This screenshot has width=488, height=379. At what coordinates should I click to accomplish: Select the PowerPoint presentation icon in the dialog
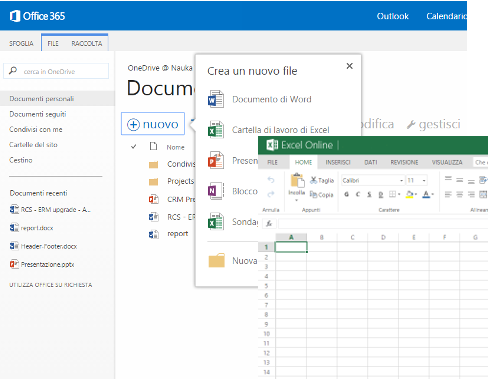(216, 160)
